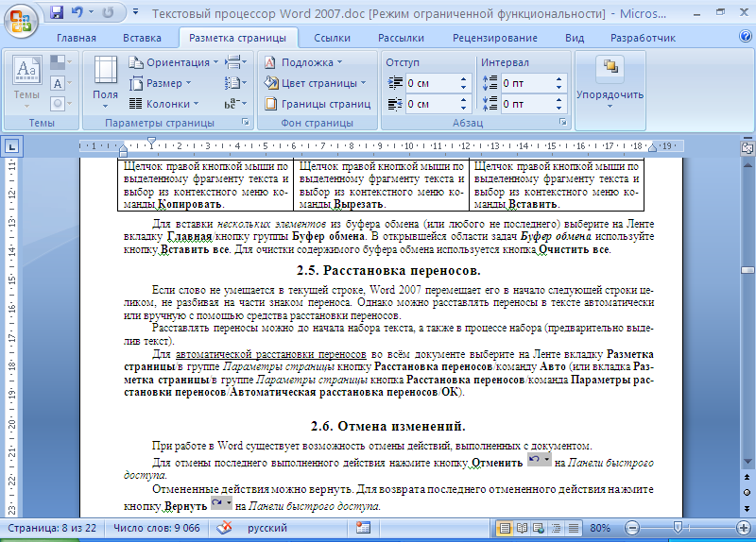The height and width of the screenshot is (542, 756).
Task: Go to next page double arrow
Action: point(747,508)
